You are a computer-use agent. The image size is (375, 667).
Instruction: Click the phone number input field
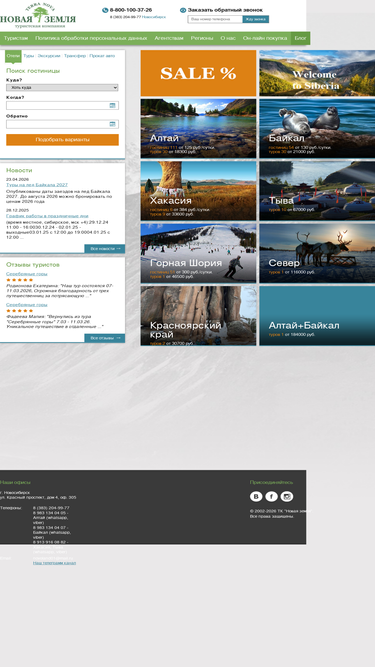[215, 19]
